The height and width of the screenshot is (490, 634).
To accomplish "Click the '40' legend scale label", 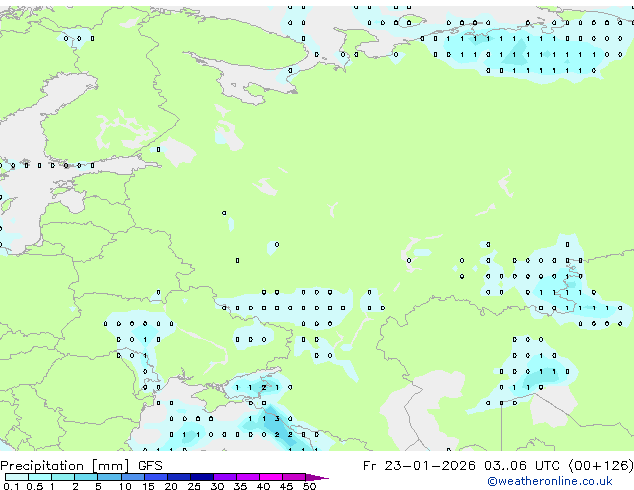I will pyautogui.click(x=263, y=486).
